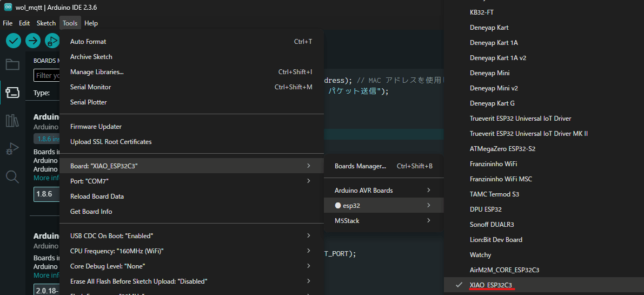The width and height of the screenshot is (644, 295).
Task: Expand Board: "XIAO_ESP32C3" submenu
Action: (191, 166)
